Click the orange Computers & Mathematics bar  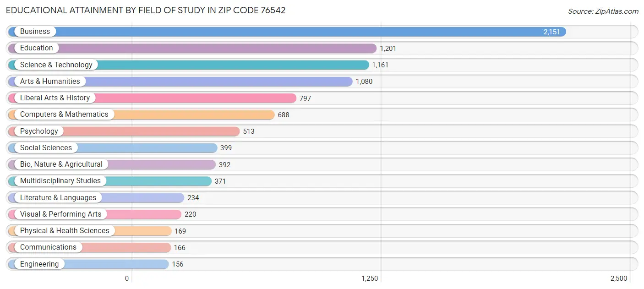[141, 115]
